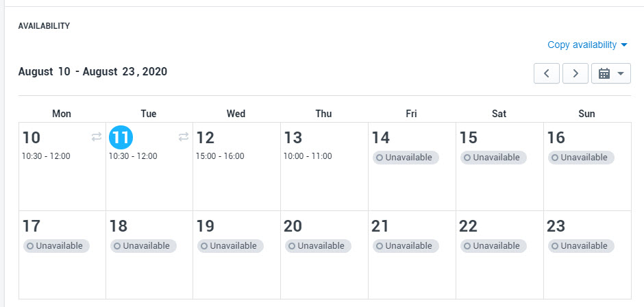The height and width of the screenshot is (307, 644).
Task: Open the calendar view picker icon
Action: [604, 73]
